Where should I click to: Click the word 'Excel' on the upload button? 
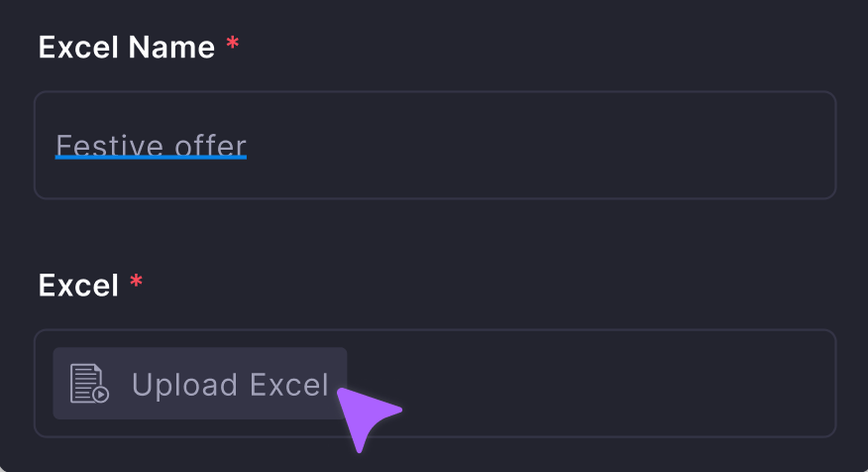tap(288, 385)
